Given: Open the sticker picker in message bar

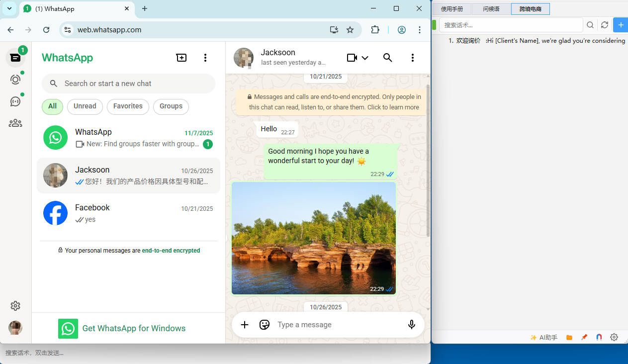Looking at the screenshot, I should [264, 325].
